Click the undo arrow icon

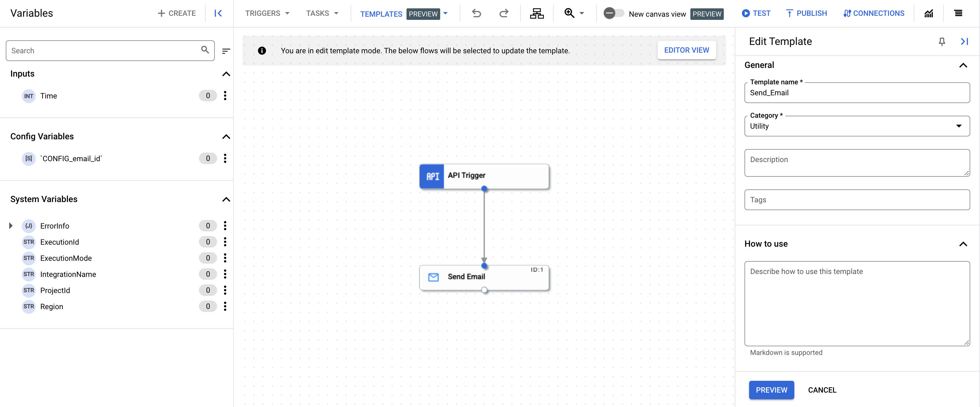point(477,12)
